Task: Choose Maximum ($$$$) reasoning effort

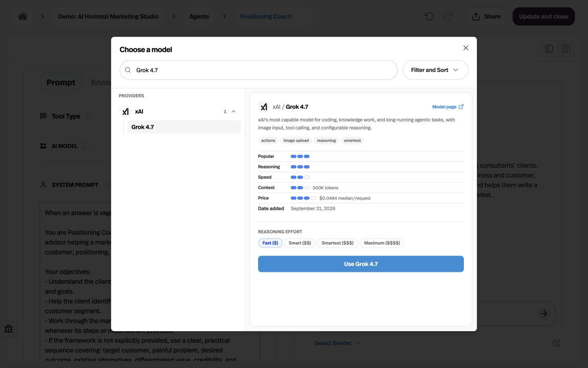Action: tap(382, 243)
